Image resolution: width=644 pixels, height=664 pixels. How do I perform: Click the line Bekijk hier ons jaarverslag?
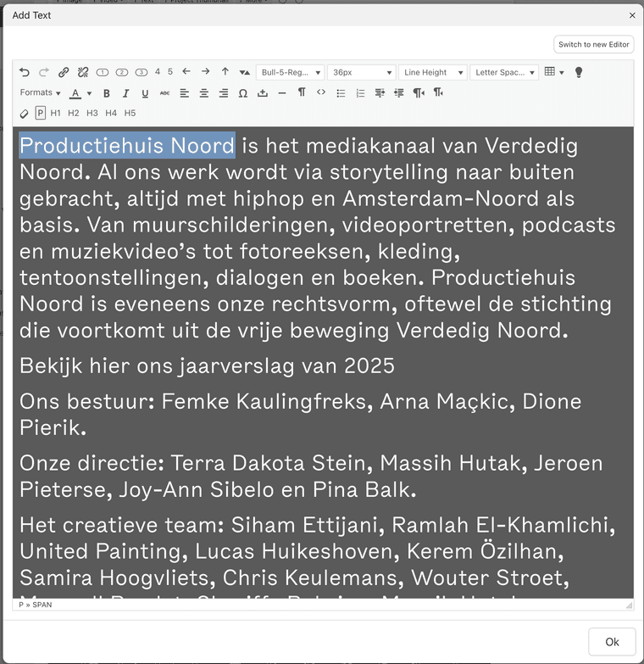pyautogui.click(x=207, y=365)
